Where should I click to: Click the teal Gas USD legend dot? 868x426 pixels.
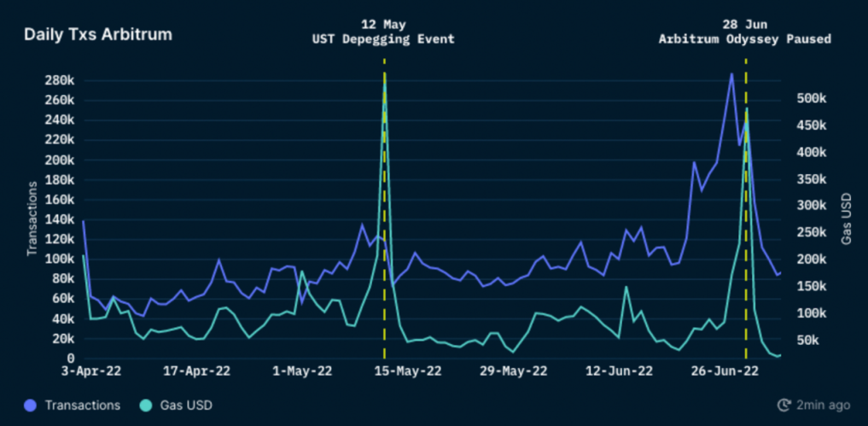coord(146,406)
